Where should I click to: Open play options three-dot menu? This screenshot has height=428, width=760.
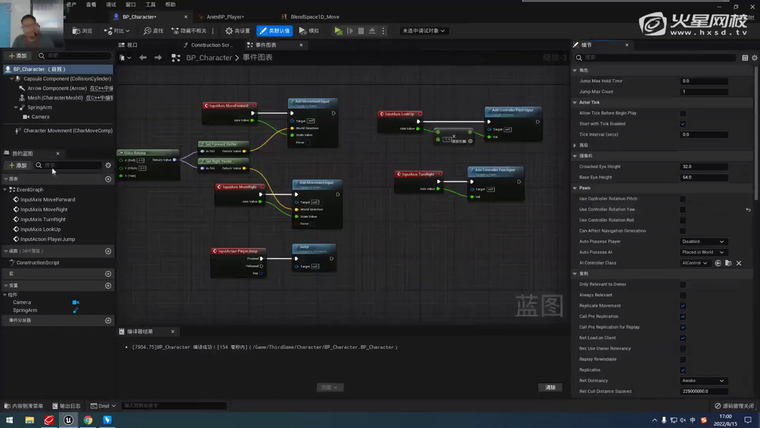(x=383, y=31)
